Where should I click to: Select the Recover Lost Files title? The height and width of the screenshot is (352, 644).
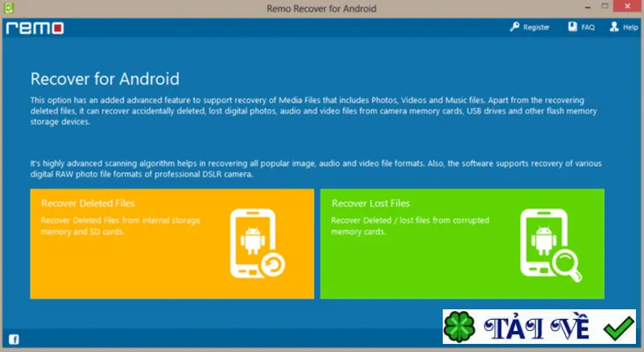coord(370,203)
